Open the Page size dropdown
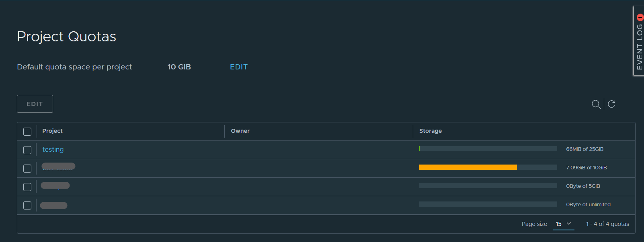The height and width of the screenshot is (242, 644). click(563, 224)
